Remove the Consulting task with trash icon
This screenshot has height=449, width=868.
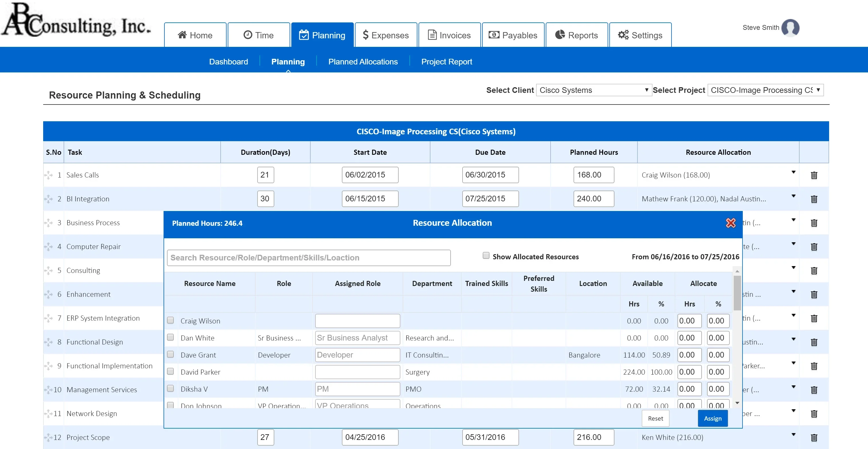tap(814, 271)
